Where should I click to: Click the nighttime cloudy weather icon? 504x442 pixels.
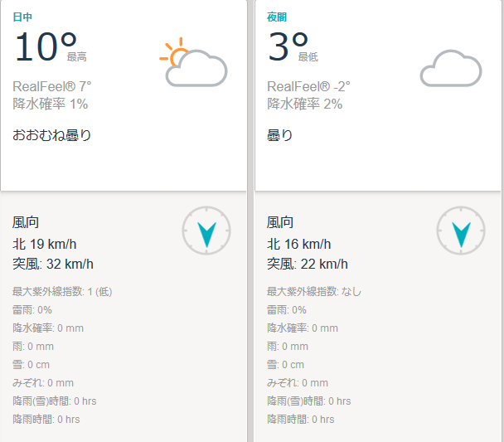tap(451, 68)
